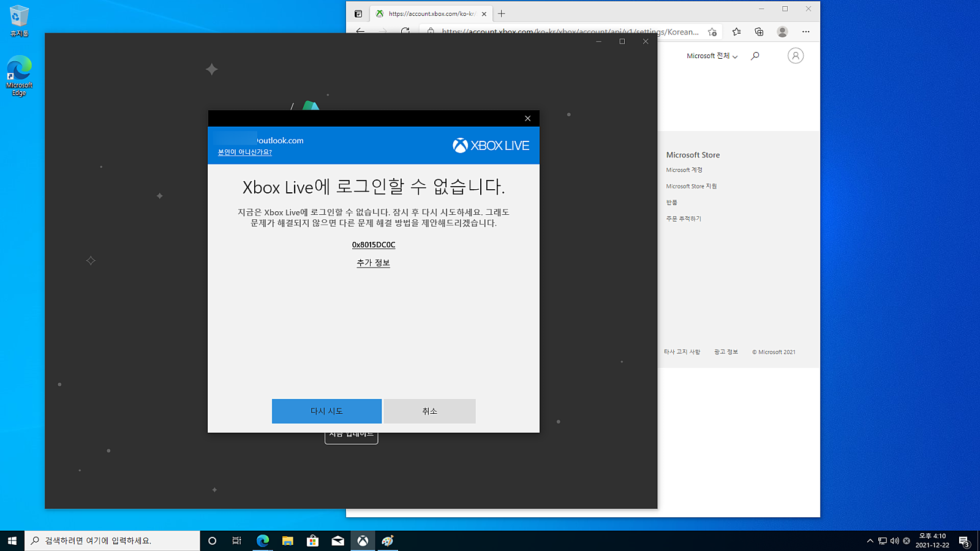Minimize the dark Xbox app window

coord(598,42)
